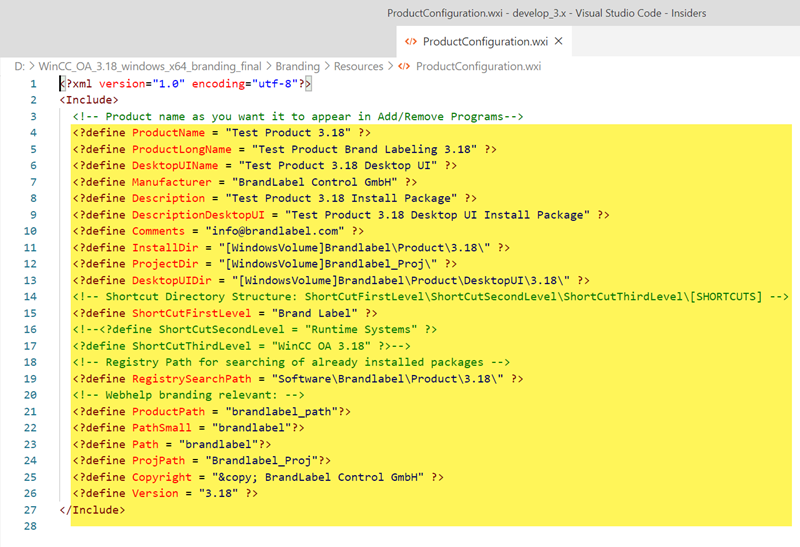800x547 pixels.
Task: Close the ProductConfiguration.wxi tab
Action: tap(559, 41)
